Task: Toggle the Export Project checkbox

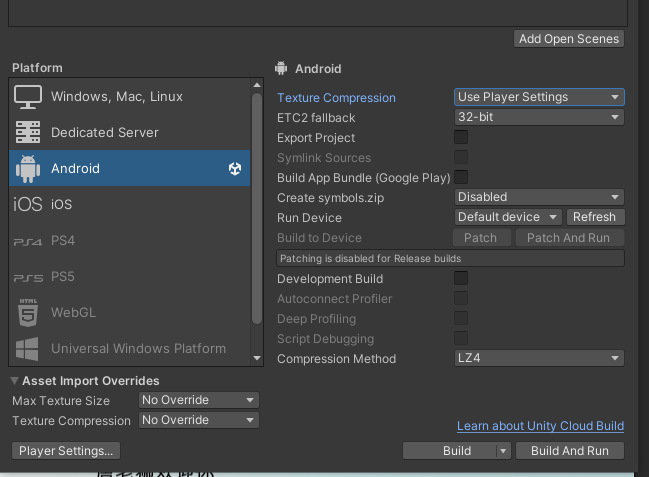Action: click(461, 137)
